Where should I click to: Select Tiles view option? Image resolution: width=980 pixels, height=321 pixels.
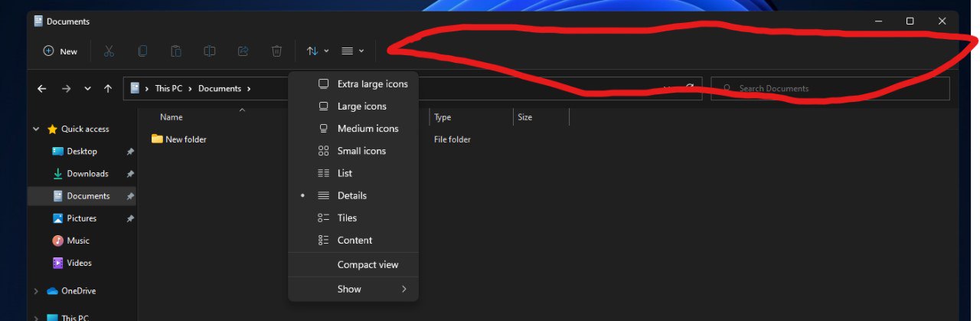tap(354, 218)
